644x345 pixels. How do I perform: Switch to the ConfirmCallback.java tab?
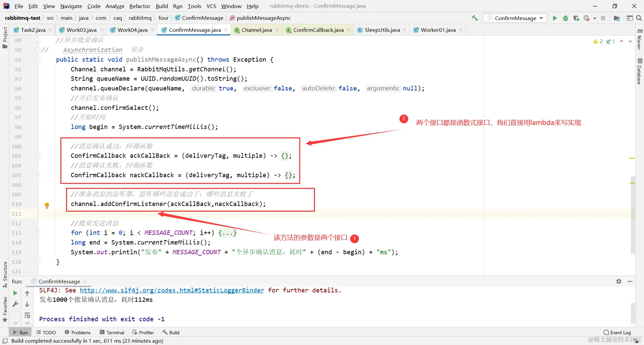[318, 30]
